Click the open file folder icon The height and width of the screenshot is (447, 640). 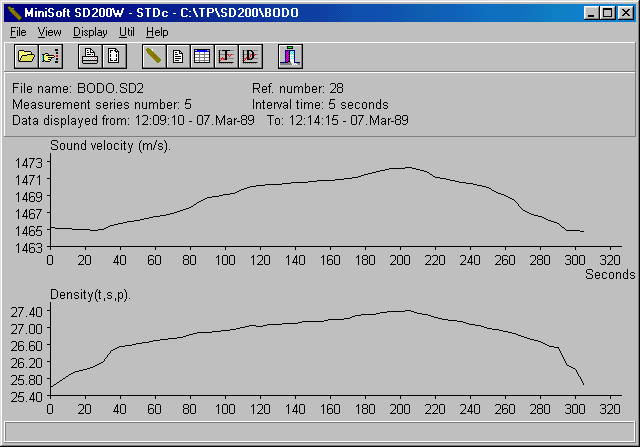pyautogui.click(x=26, y=56)
